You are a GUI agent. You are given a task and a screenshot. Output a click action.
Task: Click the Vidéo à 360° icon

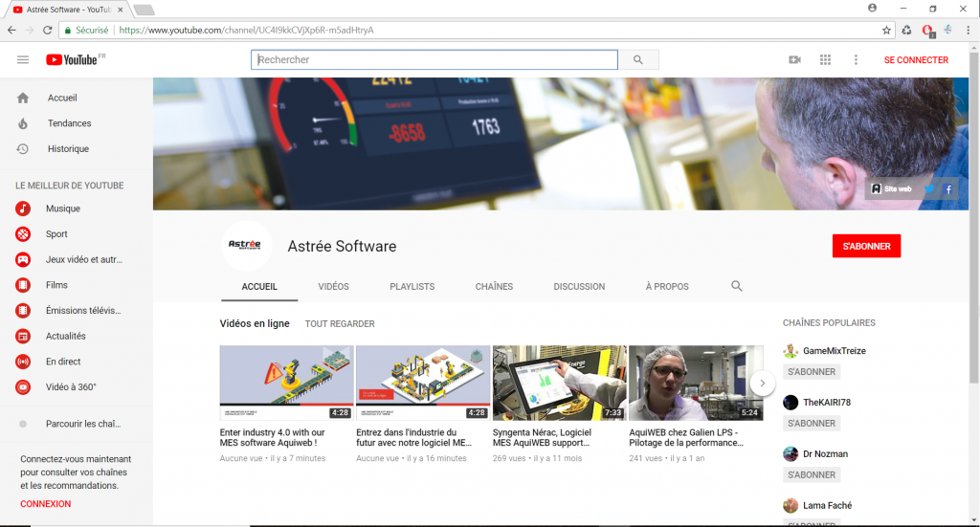pyautogui.click(x=23, y=387)
